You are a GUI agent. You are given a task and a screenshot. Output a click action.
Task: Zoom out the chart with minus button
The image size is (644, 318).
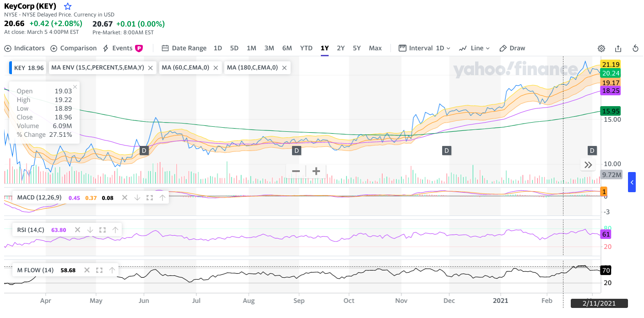point(296,171)
